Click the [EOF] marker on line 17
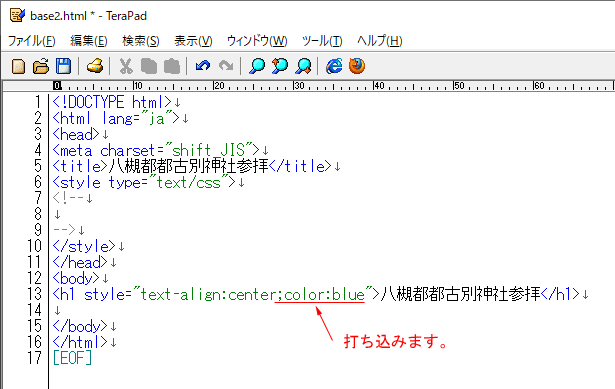Viewport: 615px width, 389px height. (72, 358)
